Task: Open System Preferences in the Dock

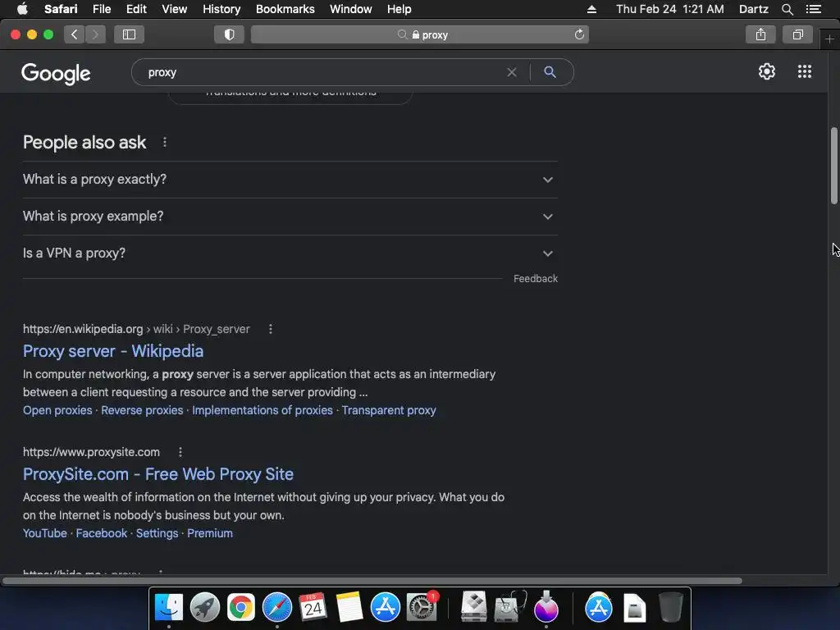Action: [x=422, y=608]
